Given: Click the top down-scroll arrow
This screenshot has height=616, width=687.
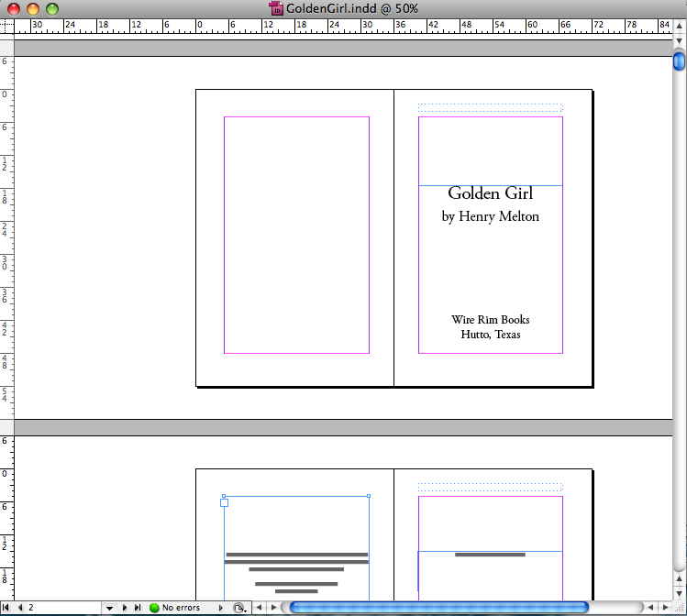Looking at the screenshot, I should pos(679,40).
